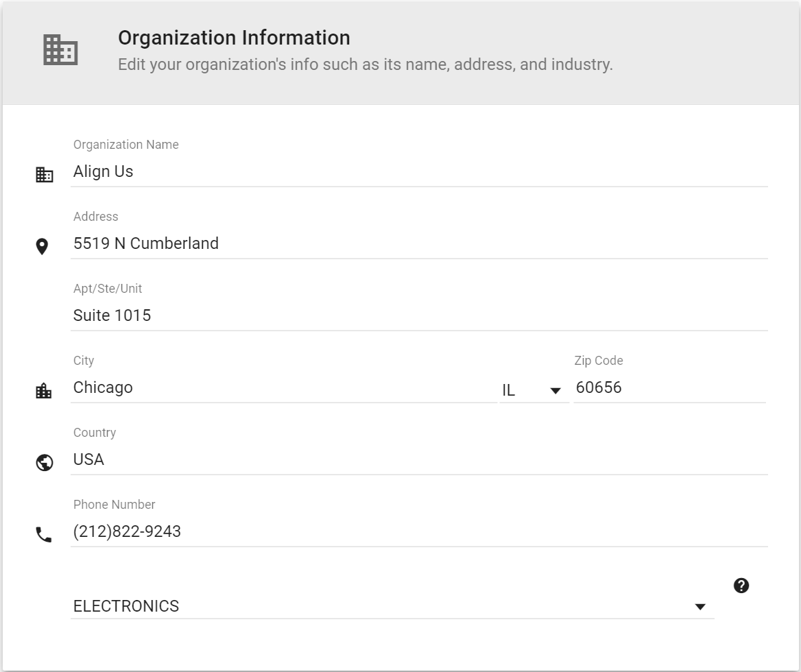The image size is (801, 672).
Task: Edit the Country field showing USA
Action: click(x=418, y=459)
